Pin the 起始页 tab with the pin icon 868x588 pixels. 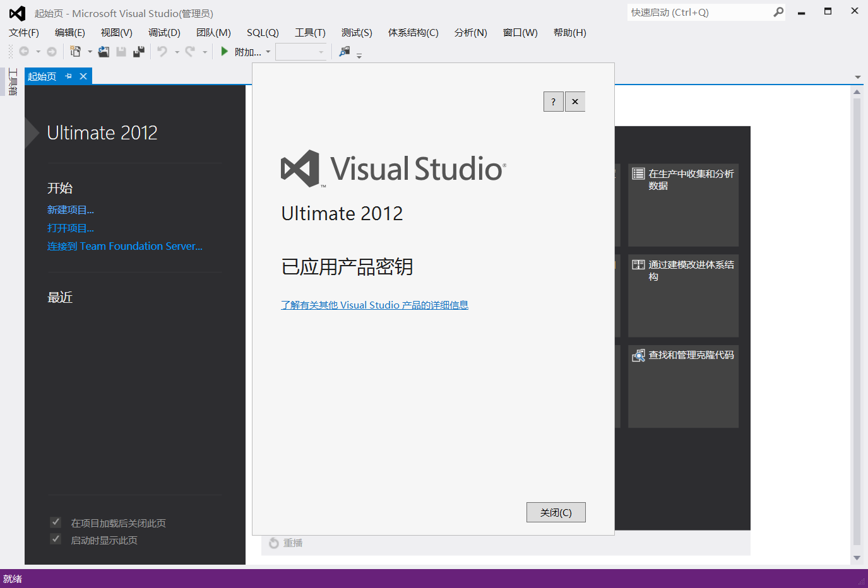tap(68, 76)
